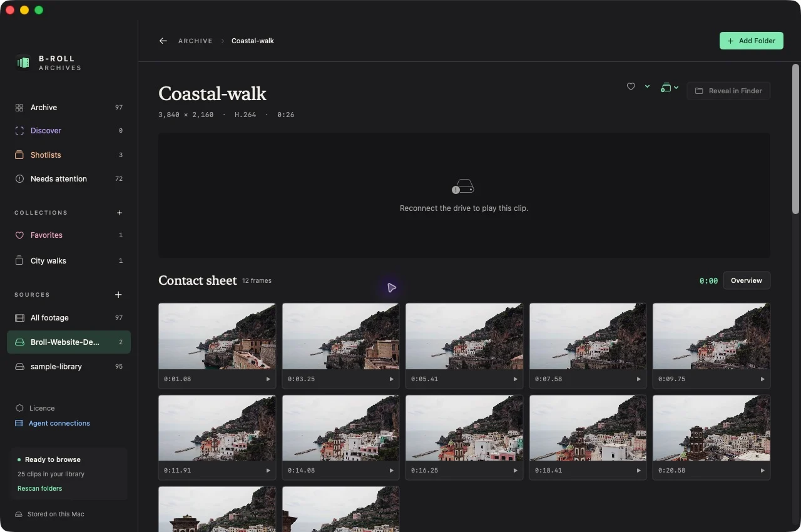Open the Favorites collection
Image resolution: width=801 pixels, height=532 pixels.
pyautogui.click(x=69, y=235)
